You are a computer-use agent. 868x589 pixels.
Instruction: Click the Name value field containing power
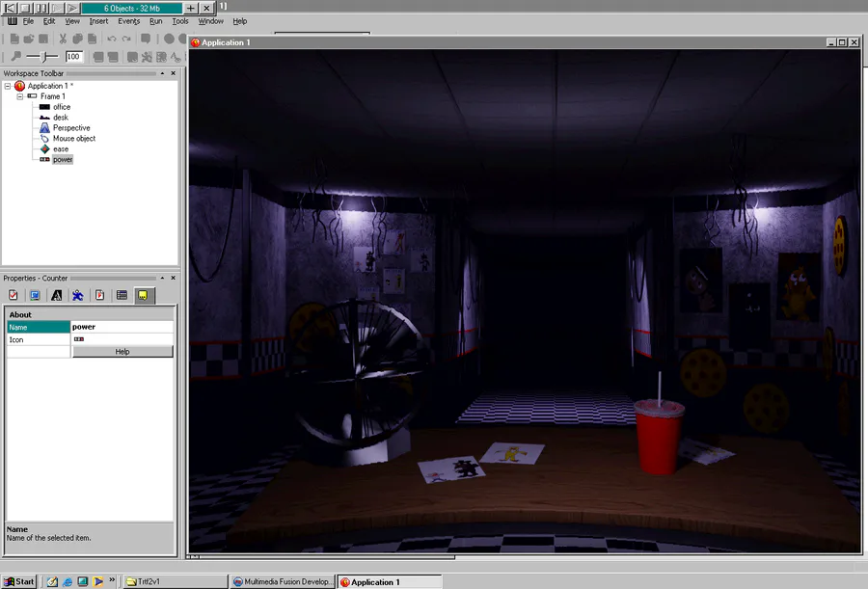coord(122,327)
